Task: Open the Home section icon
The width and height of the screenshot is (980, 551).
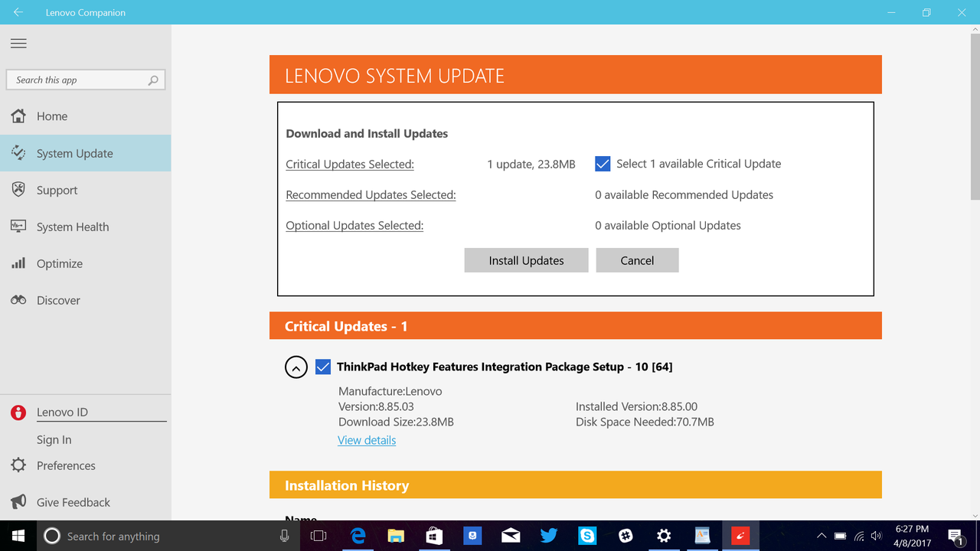Action: [18, 116]
